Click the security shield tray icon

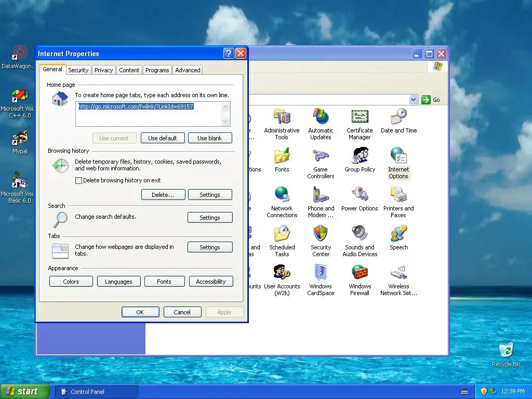coord(484,391)
